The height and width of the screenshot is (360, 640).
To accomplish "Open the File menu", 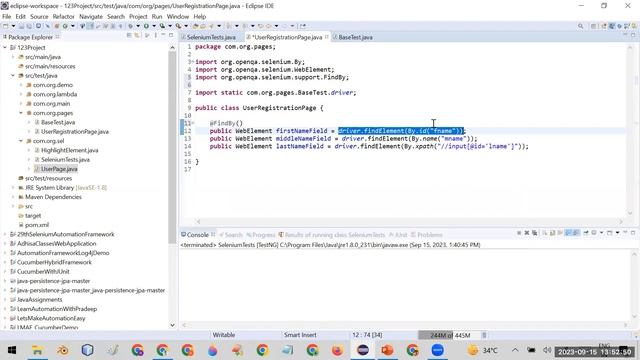I will 7,16.
